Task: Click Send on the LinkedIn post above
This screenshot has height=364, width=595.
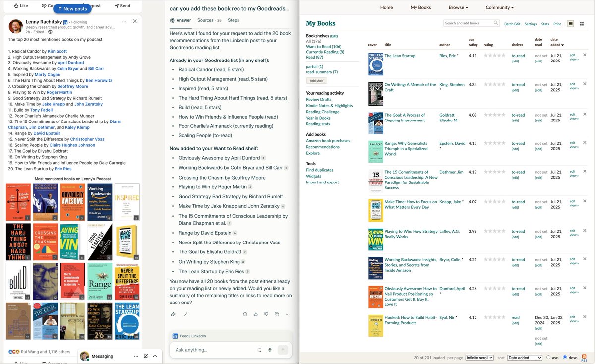Action: click(122, 6)
